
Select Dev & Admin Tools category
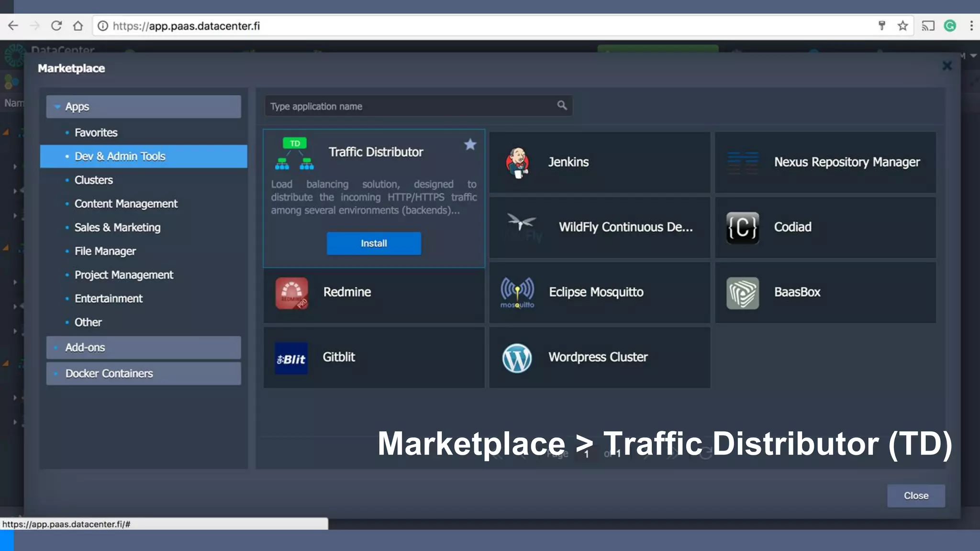[144, 156]
